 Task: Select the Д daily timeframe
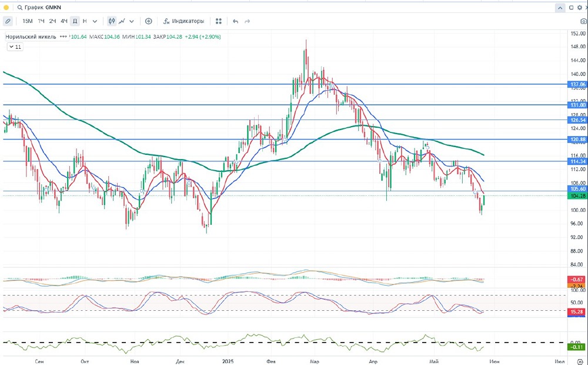pos(75,21)
